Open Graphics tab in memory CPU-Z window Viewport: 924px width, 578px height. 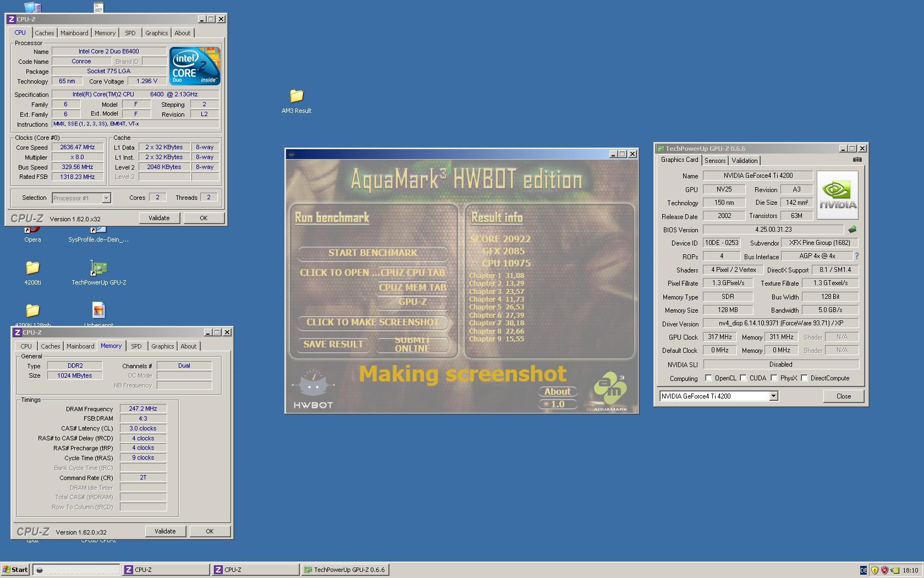coord(163,346)
